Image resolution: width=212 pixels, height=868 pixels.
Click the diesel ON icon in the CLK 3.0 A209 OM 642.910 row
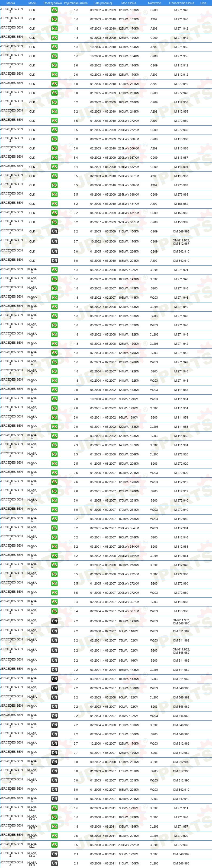[54, 261]
